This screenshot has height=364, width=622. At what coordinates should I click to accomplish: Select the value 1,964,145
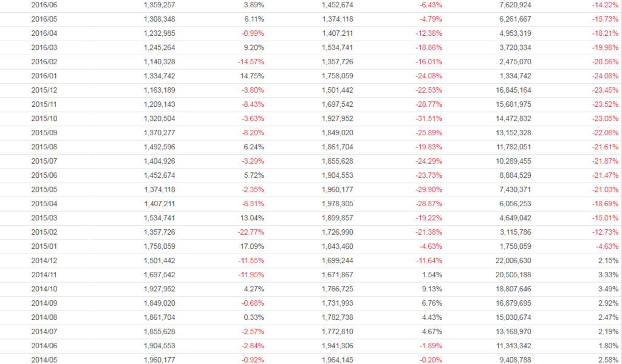(x=338, y=360)
